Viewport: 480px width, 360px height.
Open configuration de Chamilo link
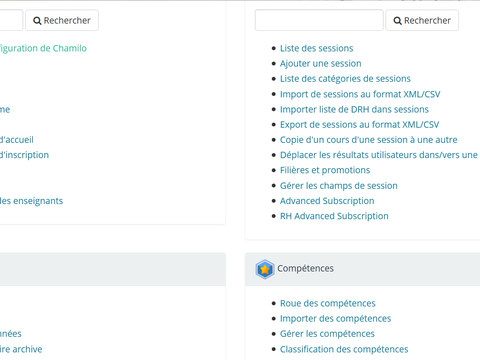pyautogui.click(x=43, y=48)
